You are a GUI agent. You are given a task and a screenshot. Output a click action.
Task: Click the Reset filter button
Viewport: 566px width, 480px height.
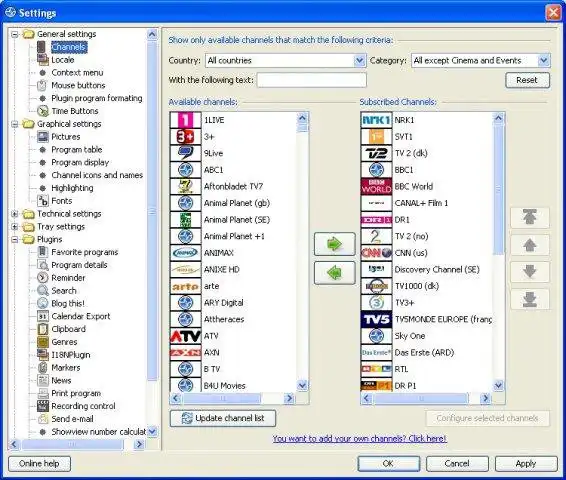tap(527, 80)
